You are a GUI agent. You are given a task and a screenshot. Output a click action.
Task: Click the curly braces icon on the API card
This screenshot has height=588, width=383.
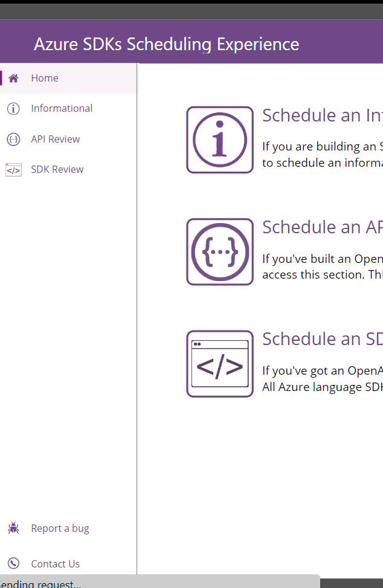(219, 251)
